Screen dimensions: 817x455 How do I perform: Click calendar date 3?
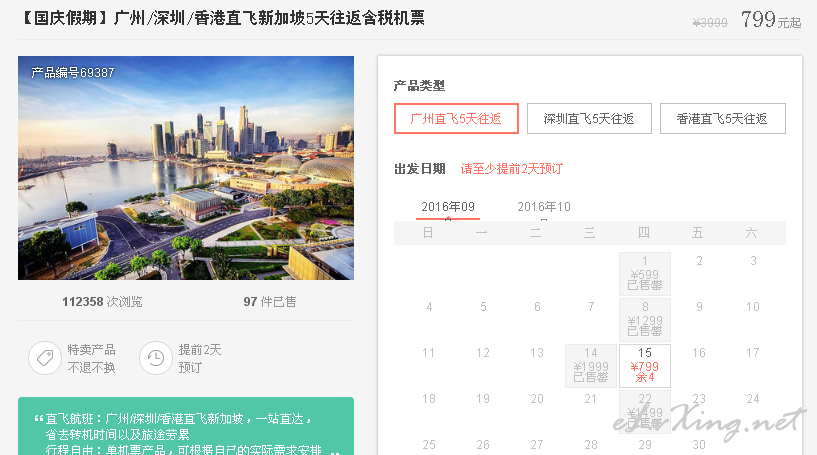753,261
